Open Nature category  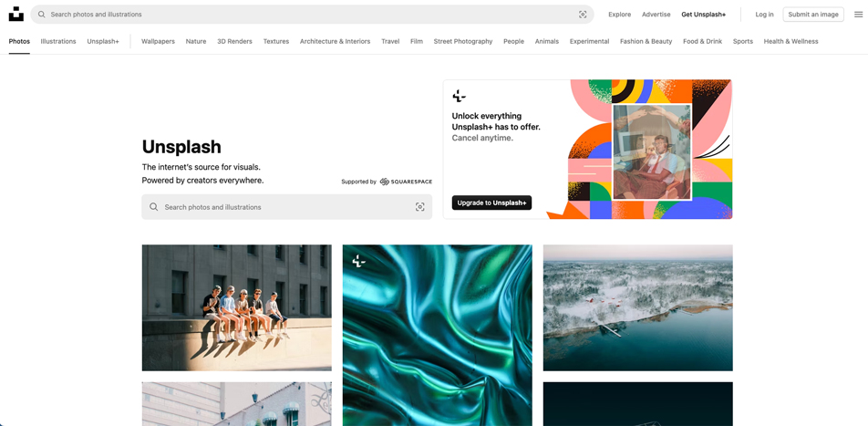(196, 42)
